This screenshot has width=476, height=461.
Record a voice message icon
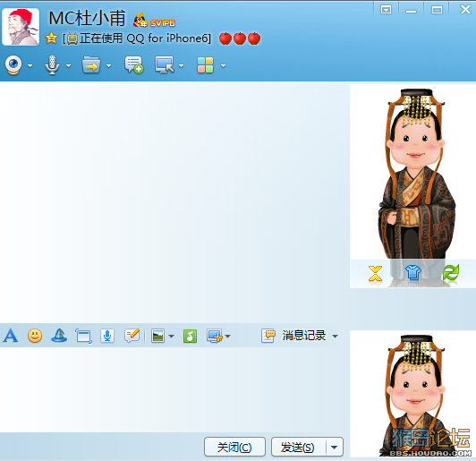click(x=107, y=336)
